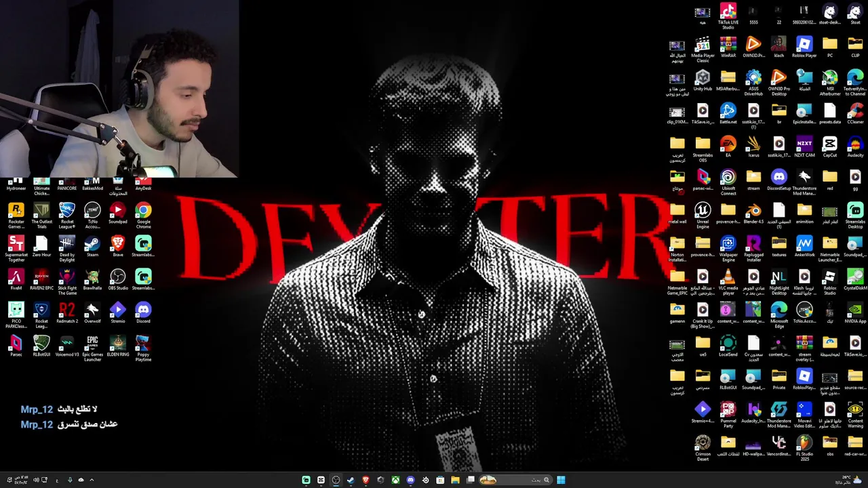Screen dimensions: 868x488
Task: Open the Brave browser shortcut
Action: click(118, 245)
